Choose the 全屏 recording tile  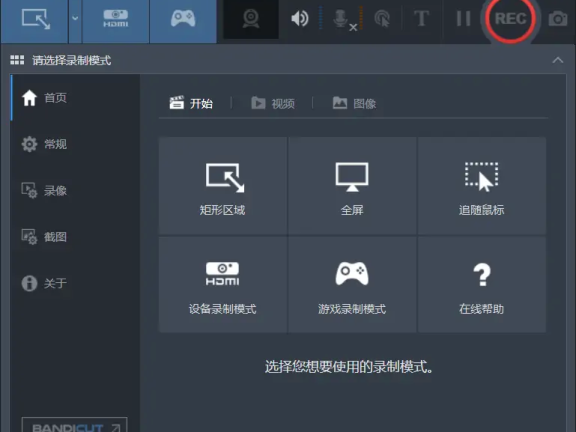pyautogui.click(x=352, y=186)
